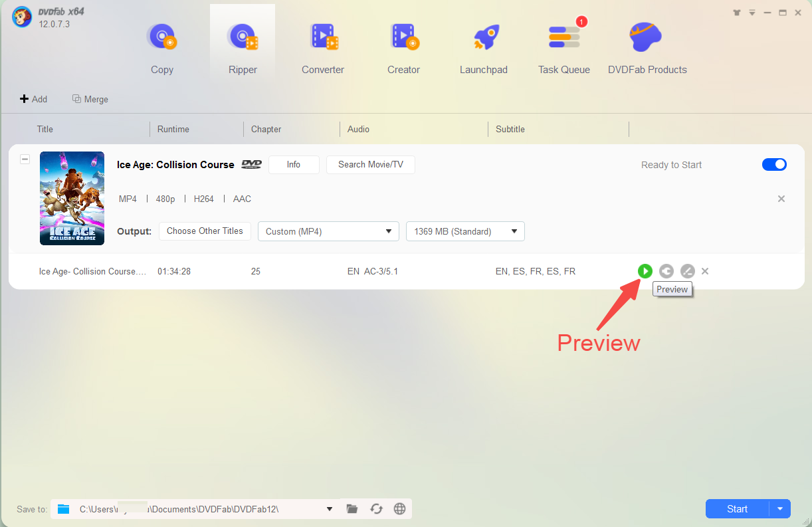
Task: Click the globe icon in bottom bar
Action: [x=399, y=509]
